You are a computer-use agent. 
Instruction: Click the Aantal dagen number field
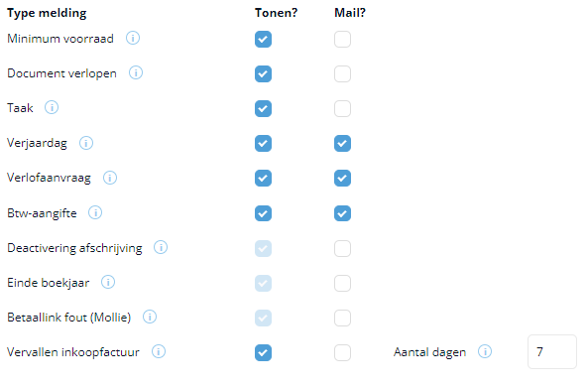(x=552, y=352)
